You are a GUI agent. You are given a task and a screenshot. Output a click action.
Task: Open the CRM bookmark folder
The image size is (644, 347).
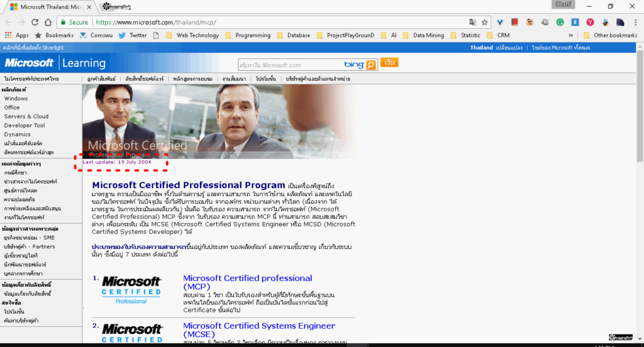coord(498,35)
